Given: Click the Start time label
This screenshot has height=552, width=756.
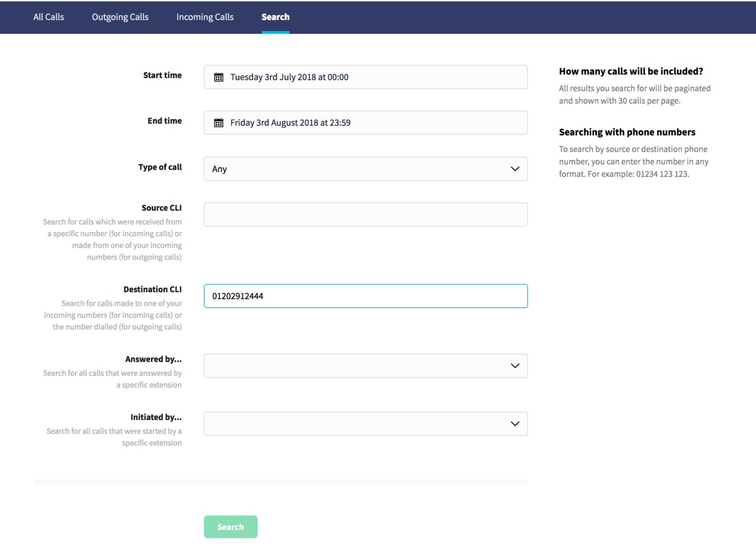Looking at the screenshot, I should pyautogui.click(x=162, y=75).
